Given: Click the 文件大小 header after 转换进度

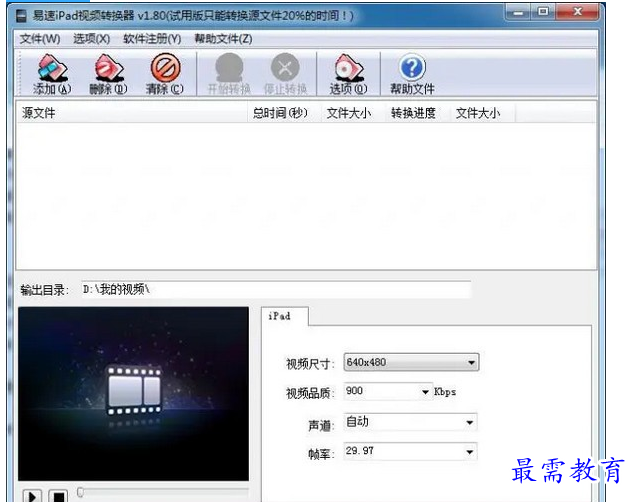Looking at the screenshot, I should pyautogui.click(x=482, y=113).
